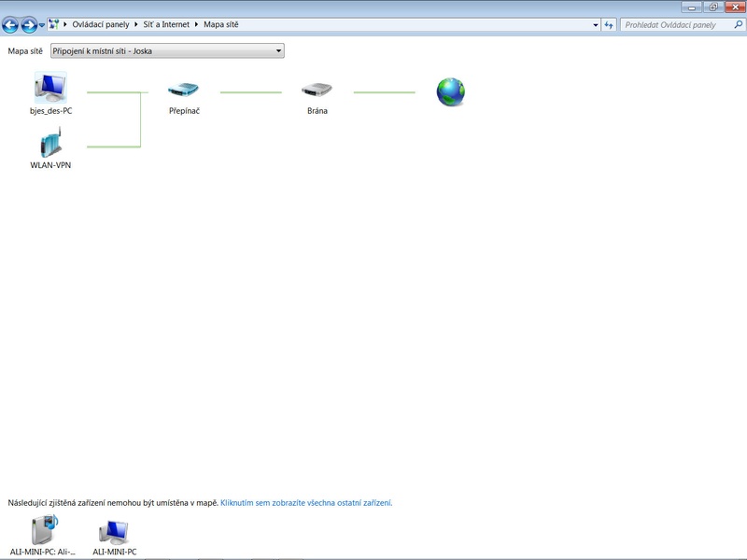
Task: Expand the recent pages arrow beside Forward
Action: 42,25
